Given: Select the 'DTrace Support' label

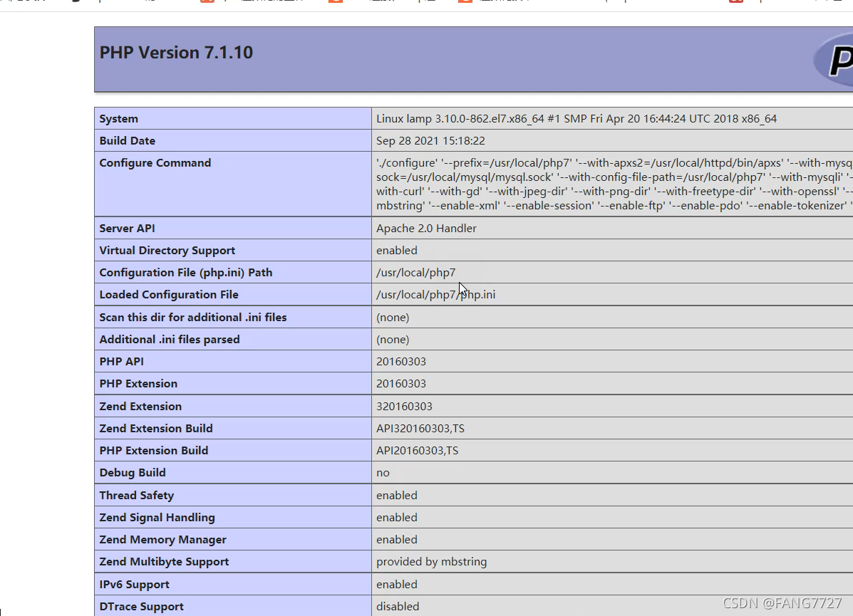Looking at the screenshot, I should pos(141,607).
